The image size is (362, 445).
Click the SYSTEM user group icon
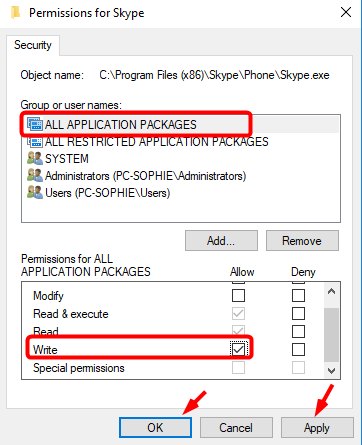tap(35, 158)
